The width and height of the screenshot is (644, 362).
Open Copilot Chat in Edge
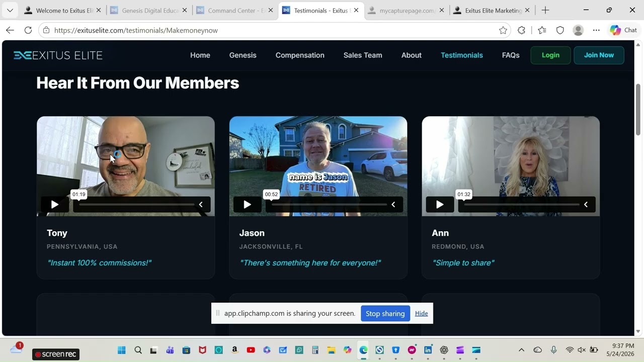tap(624, 30)
